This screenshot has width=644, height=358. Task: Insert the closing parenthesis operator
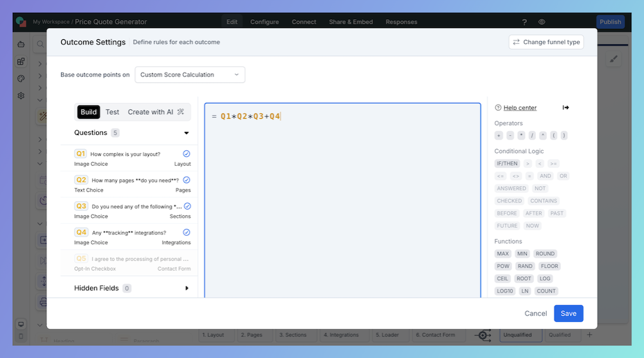[564, 136]
